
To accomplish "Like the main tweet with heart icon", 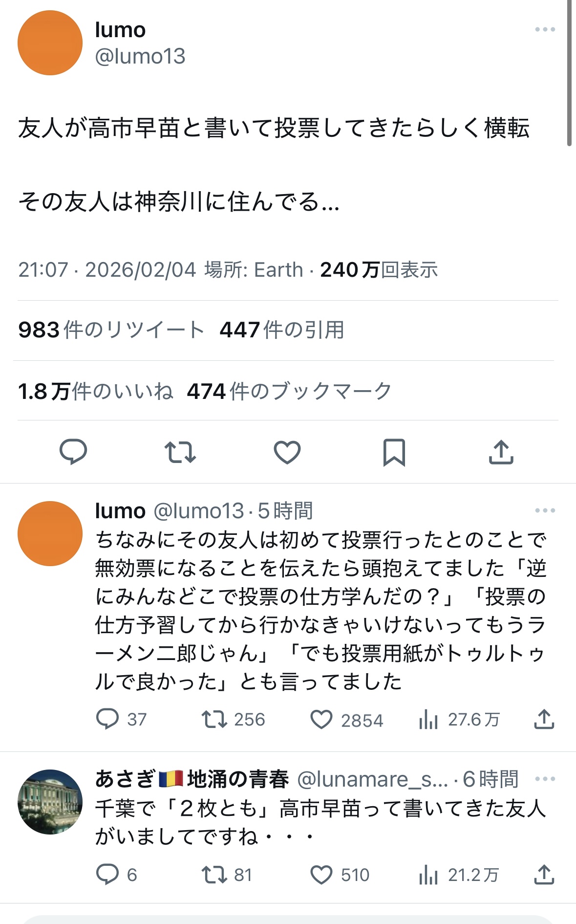I will pos(287,452).
